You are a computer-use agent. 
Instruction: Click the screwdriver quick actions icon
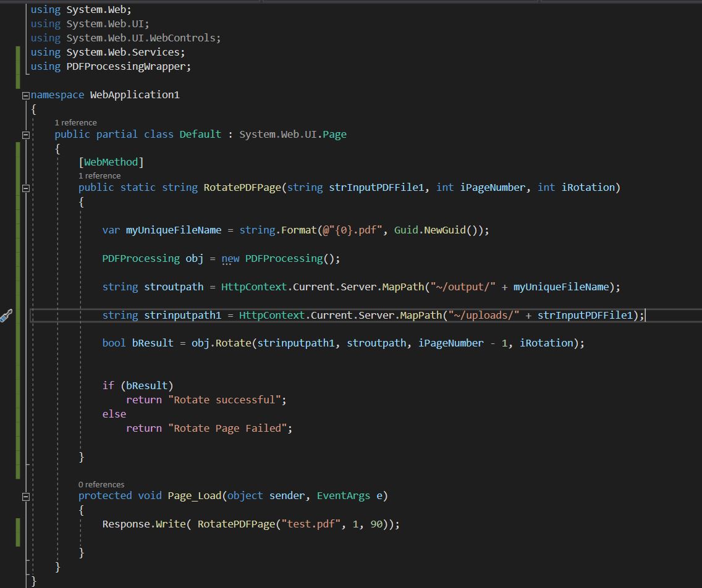(x=6, y=317)
